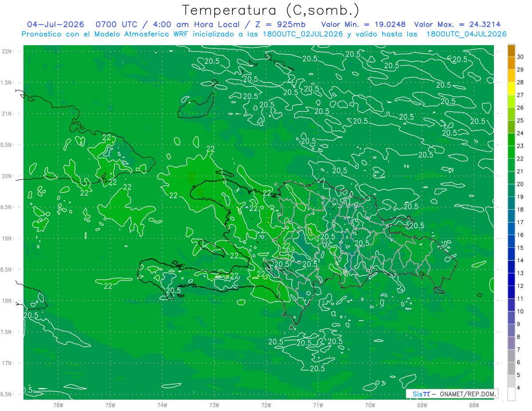Click the "74W" longitude axis label

[x=162, y=405]
